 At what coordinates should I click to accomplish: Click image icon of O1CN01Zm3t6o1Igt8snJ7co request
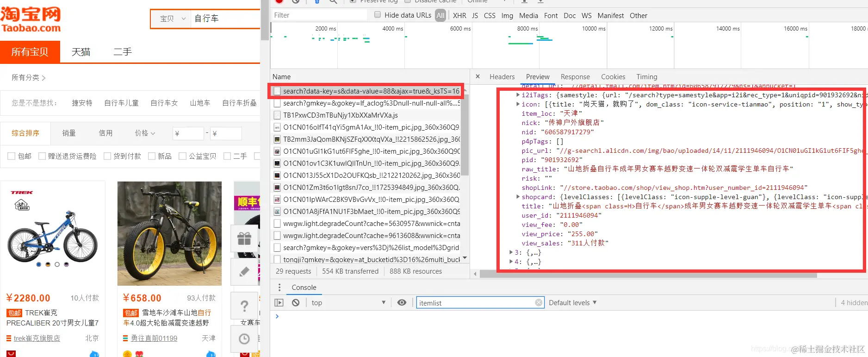tap(277, 188)
